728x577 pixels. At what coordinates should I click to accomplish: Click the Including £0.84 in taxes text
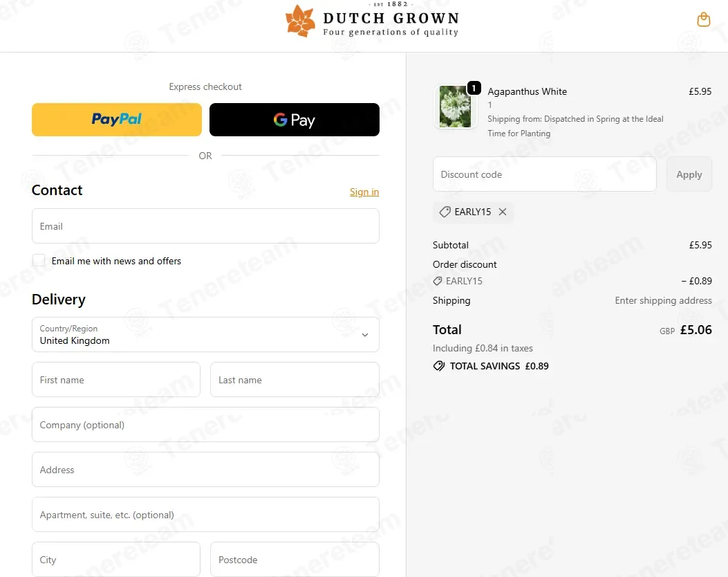483,348
